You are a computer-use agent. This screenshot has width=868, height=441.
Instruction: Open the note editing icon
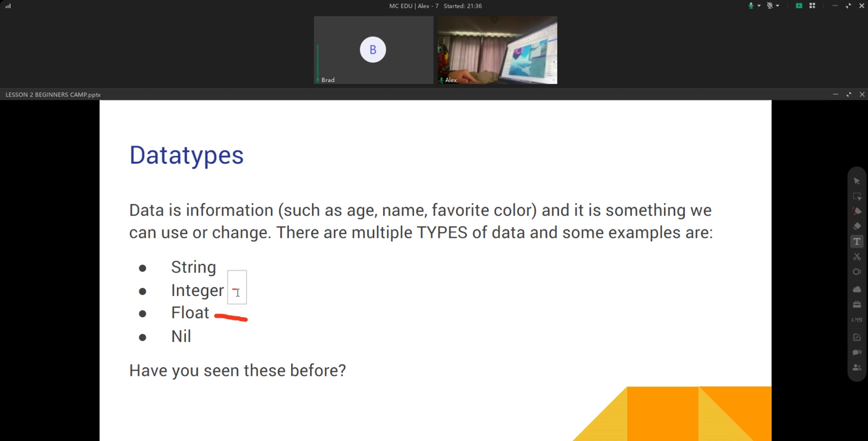tap(857, 337)
